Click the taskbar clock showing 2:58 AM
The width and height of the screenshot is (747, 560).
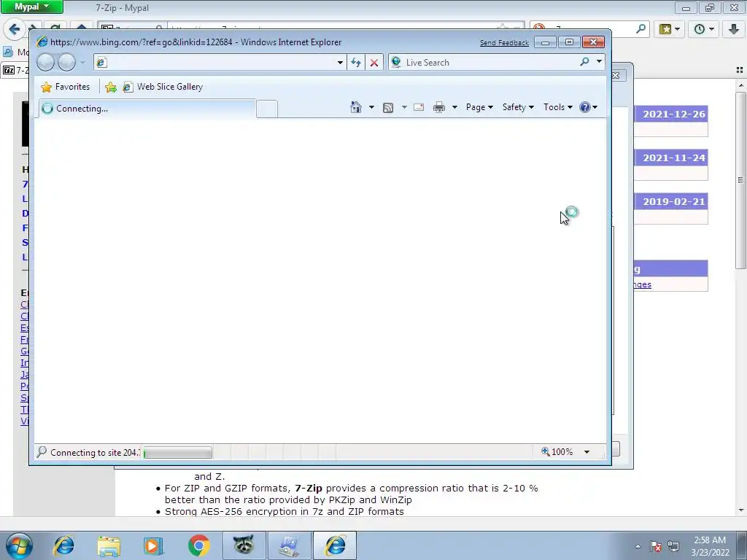point(710,546)
